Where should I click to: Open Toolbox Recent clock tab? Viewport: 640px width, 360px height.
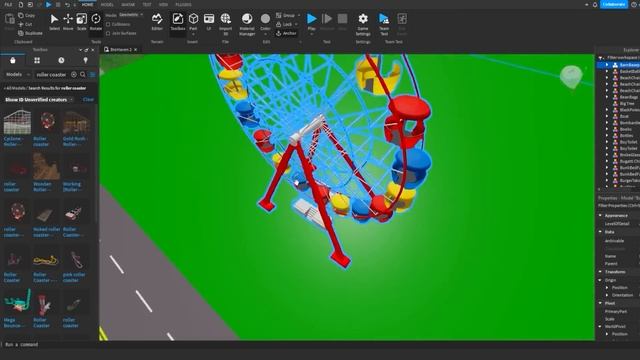pos(61,60)
